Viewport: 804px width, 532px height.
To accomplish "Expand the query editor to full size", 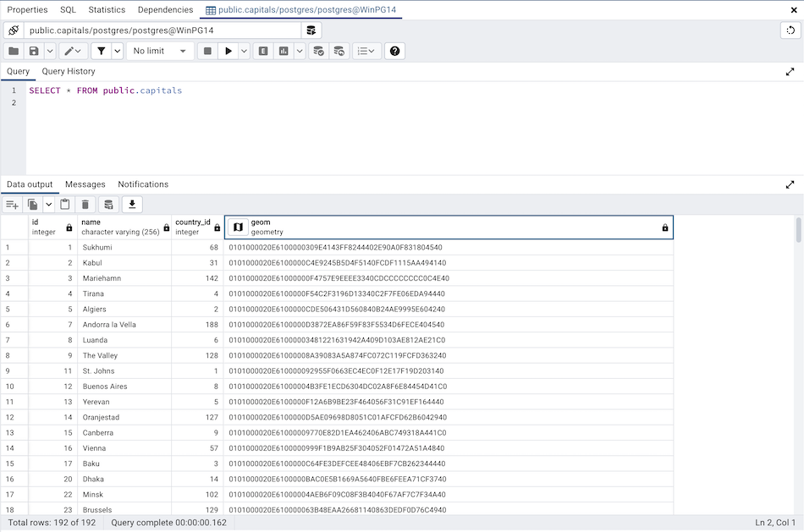I will [x=790, y=72].
